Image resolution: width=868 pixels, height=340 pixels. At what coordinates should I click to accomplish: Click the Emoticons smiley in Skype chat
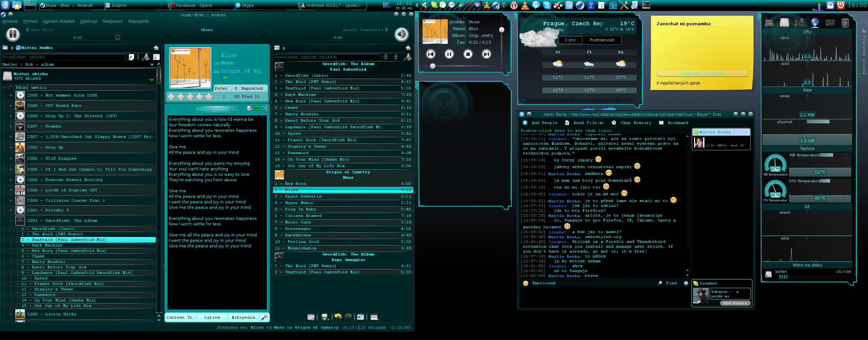point(526,283)
